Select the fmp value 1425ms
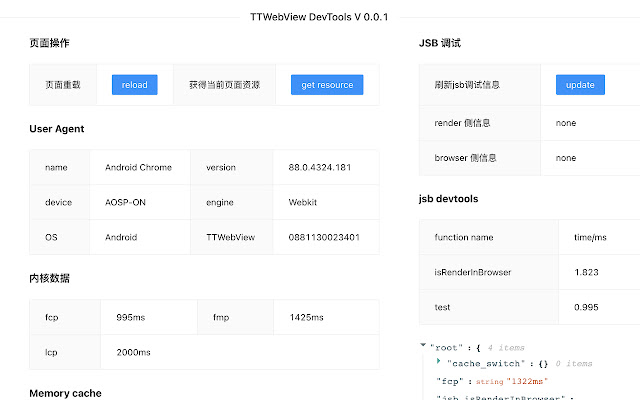Screen dimensions: 640x400 point(308,317)
